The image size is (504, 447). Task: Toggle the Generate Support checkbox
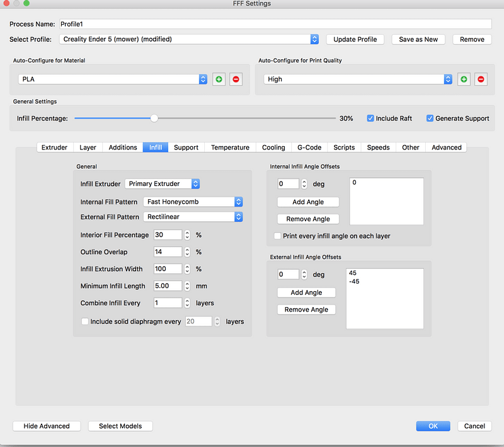coord(430,119)
